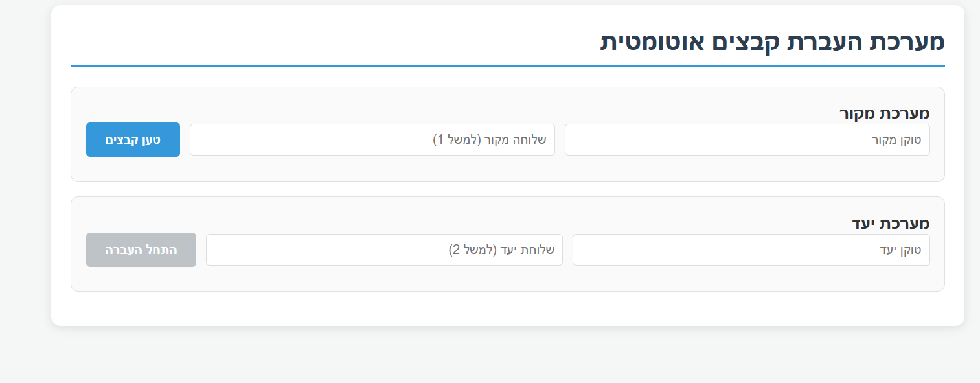Click the blue divider line under the title

[x=507, y=66]
